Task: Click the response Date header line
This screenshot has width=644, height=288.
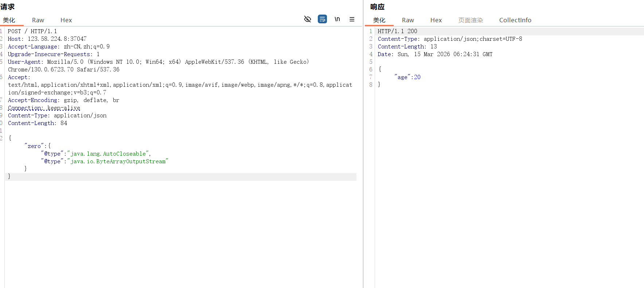Action: tap(435, 54)
